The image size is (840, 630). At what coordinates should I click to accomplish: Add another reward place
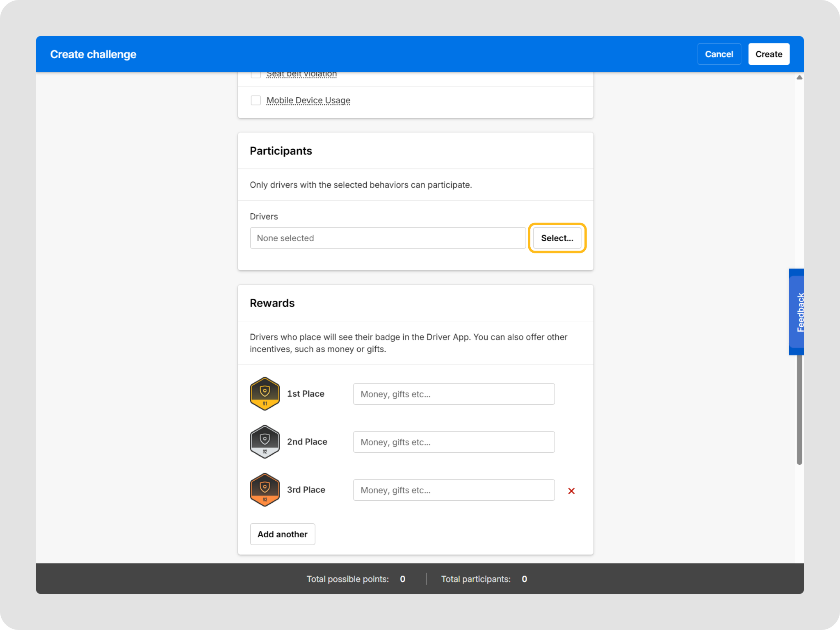[283, 534]
